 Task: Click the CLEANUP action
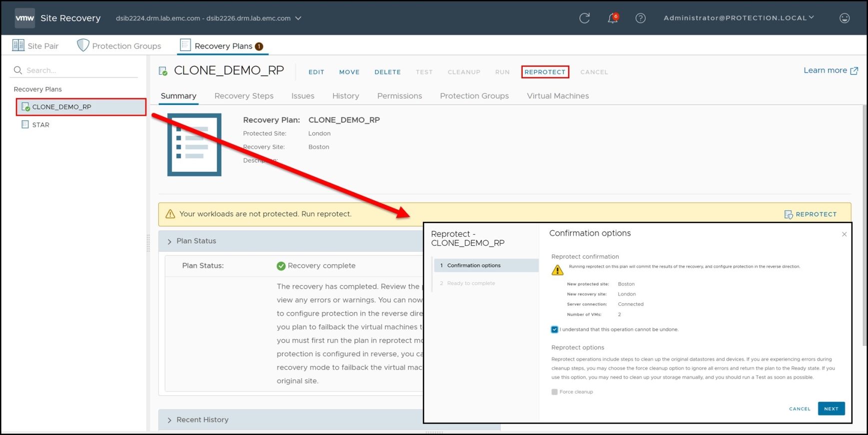coord(464,72)
